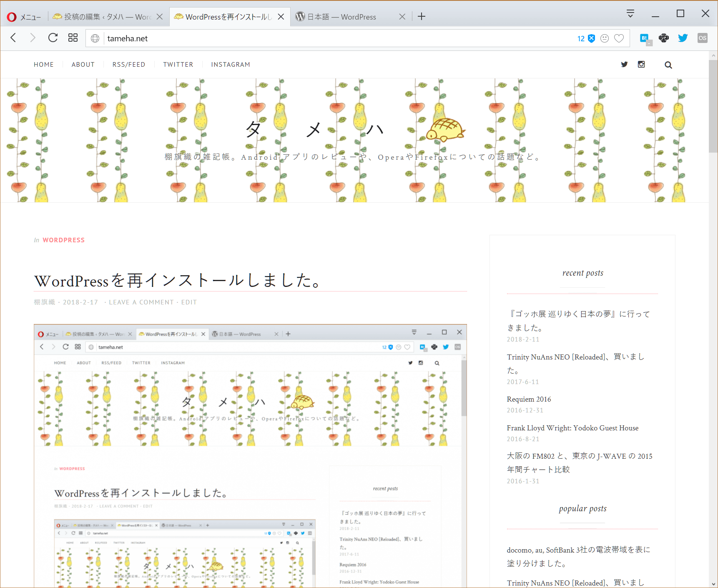The height and width of the screenshot is (588, 718).
Task: Open the Instagram icon in site header
Action: 641,64
